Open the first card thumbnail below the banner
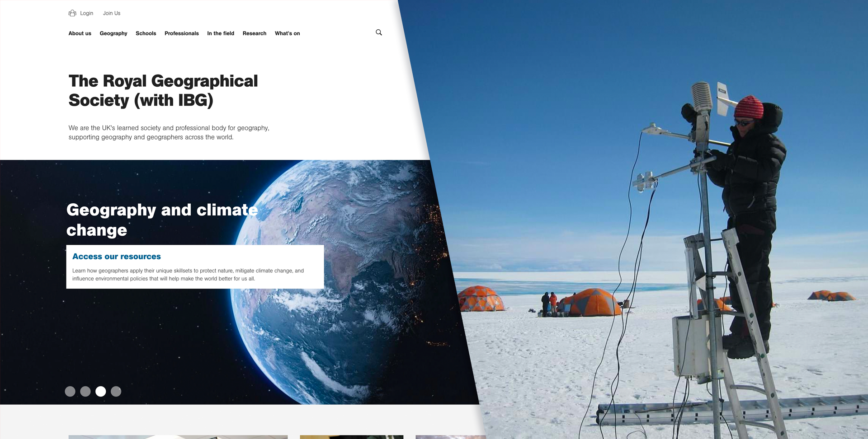868x439 pixels. [178, 437]
